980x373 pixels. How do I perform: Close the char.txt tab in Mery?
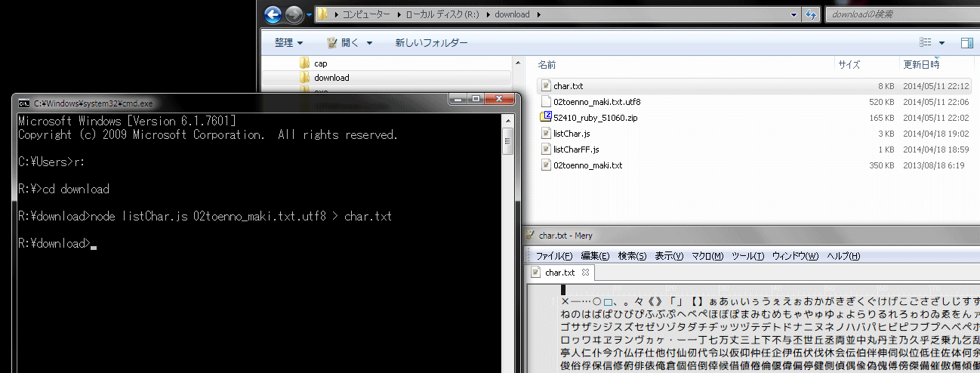(584, 273)
